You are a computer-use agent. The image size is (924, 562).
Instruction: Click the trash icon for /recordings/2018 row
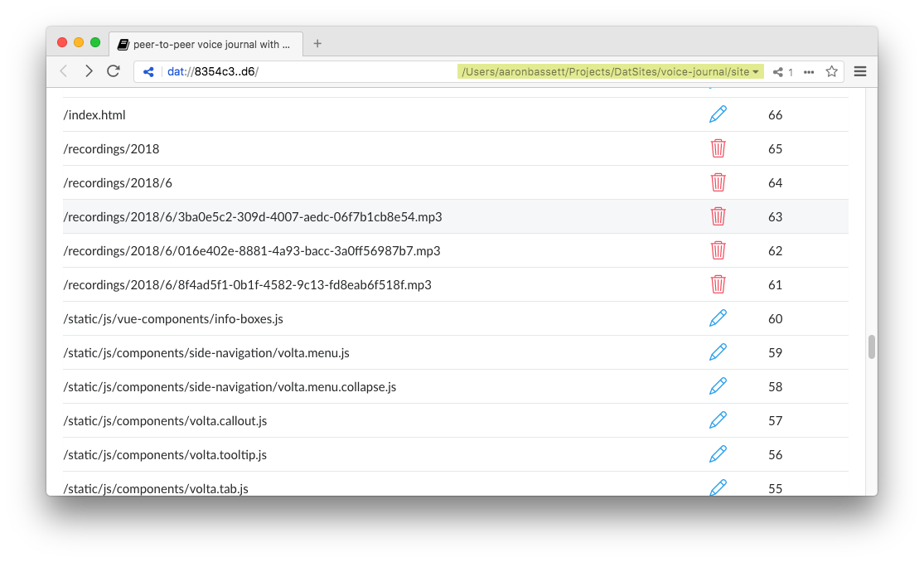718,148
